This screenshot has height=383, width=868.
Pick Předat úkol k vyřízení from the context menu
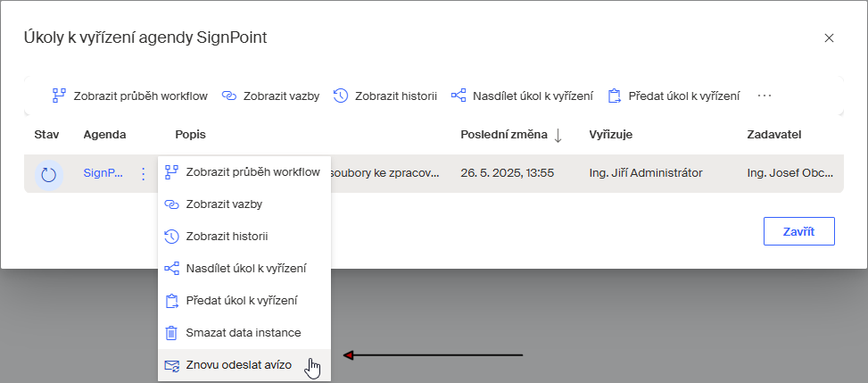click(241, 300)
